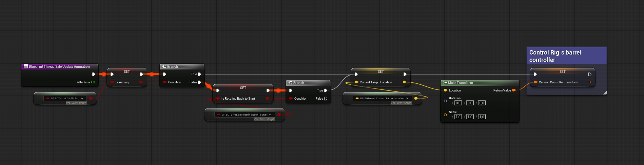Click the Rotation input pin on Make Transform

click(446, 101)
